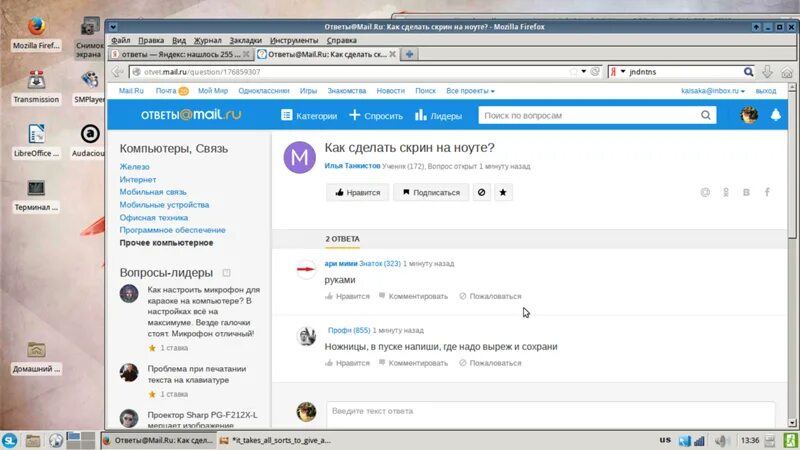Add the question to favorites with the star button

tap(503, 192)
